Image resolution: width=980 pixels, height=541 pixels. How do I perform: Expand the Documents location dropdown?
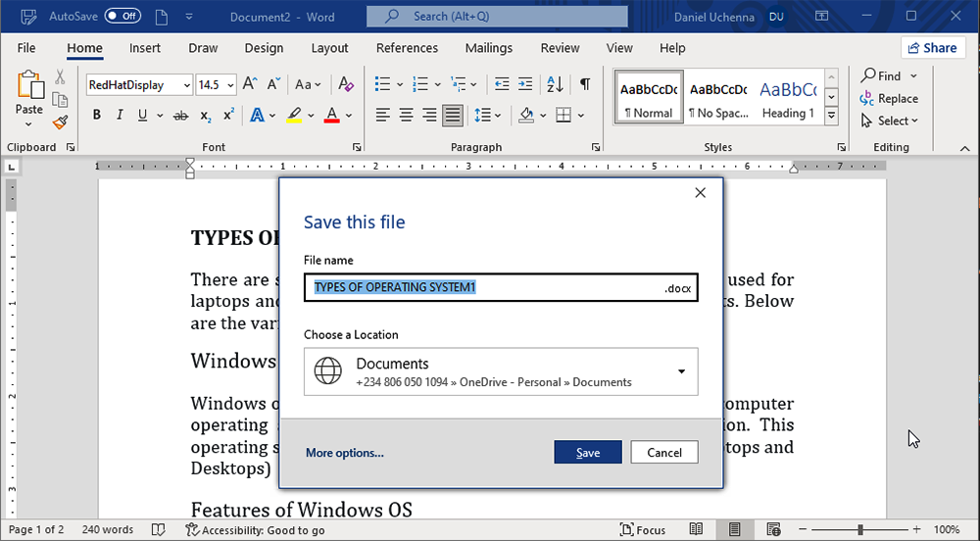pos(681,371)
